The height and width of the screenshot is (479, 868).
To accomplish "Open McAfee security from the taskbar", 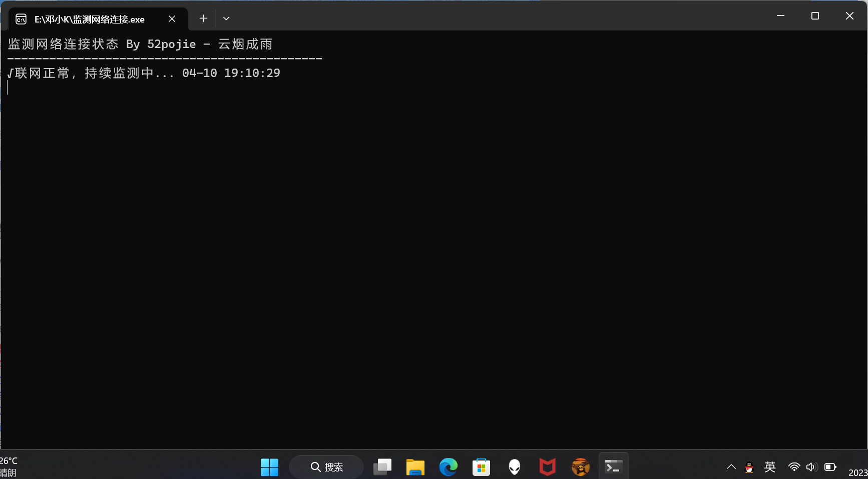I will 547,467.
